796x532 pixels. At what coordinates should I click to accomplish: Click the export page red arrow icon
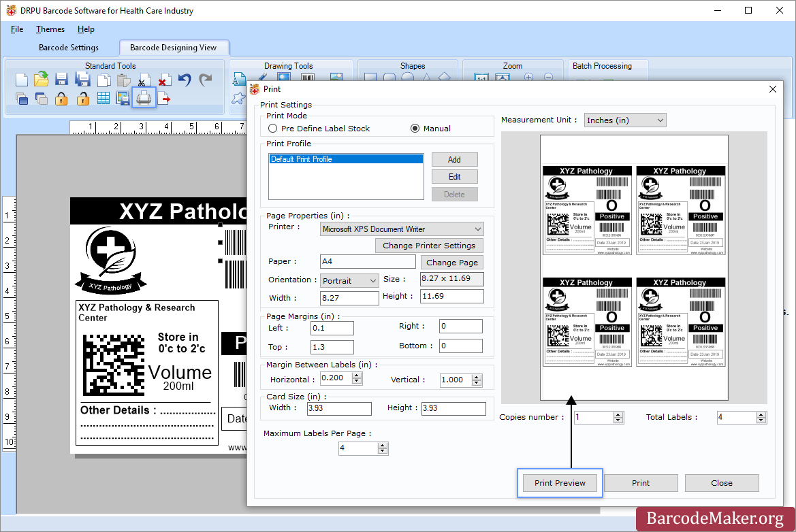pos(164,99)
